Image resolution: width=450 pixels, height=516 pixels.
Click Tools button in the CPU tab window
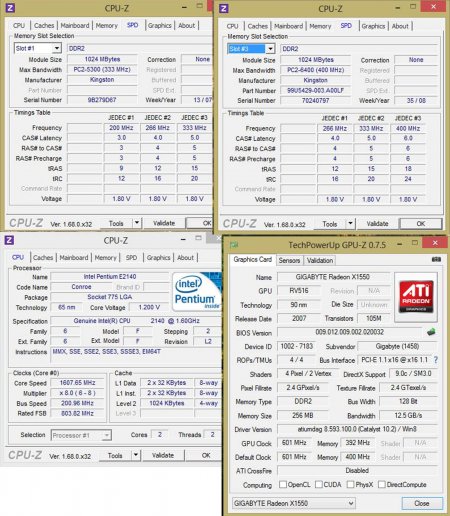[x=115, y=455]
